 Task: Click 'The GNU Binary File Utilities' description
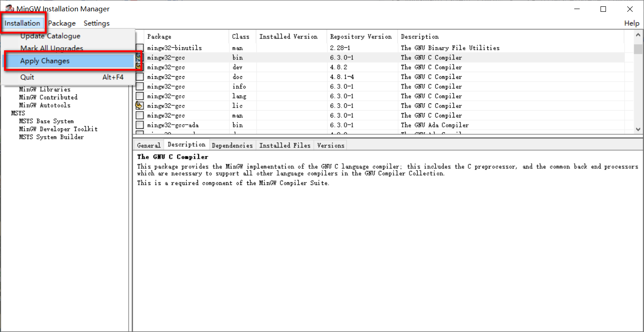click(450, 48)
